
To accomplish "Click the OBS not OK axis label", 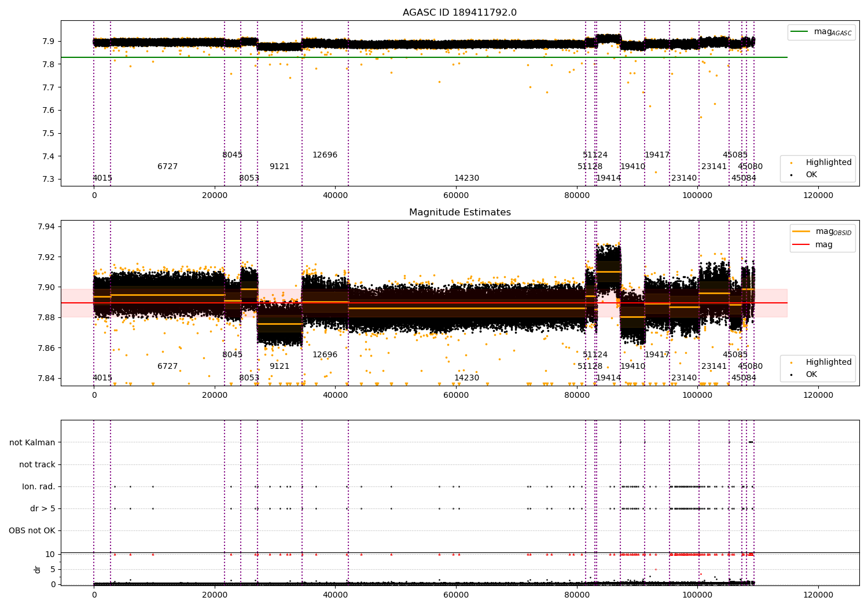I will (x=32, y=530).
